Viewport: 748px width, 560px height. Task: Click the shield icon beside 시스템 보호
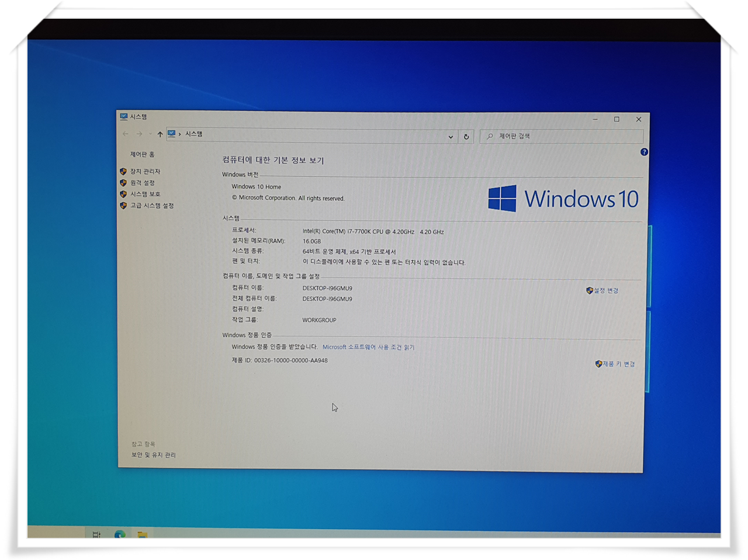(123, 194)
